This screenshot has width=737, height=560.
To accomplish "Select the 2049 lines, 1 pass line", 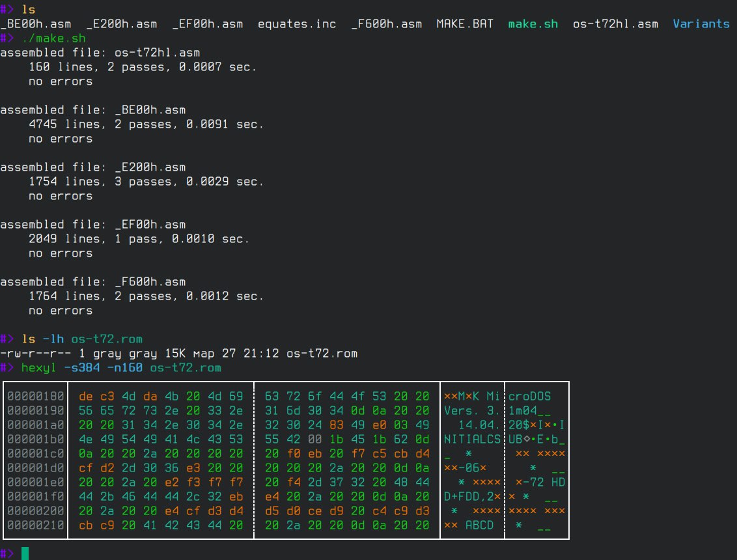I will (139, 239).
